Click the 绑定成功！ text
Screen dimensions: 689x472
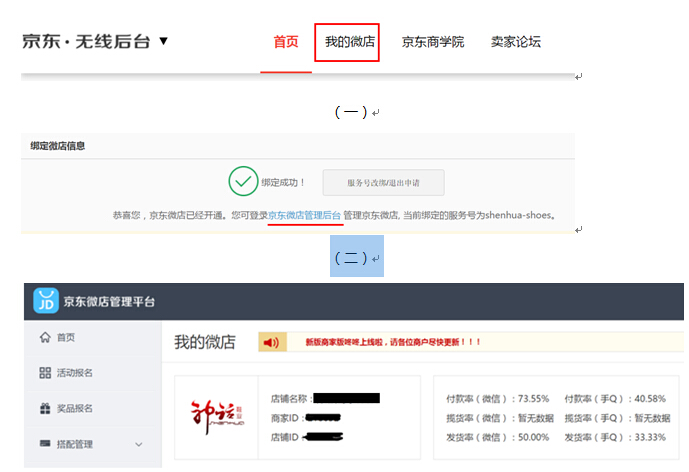click(x=283, y=182)
